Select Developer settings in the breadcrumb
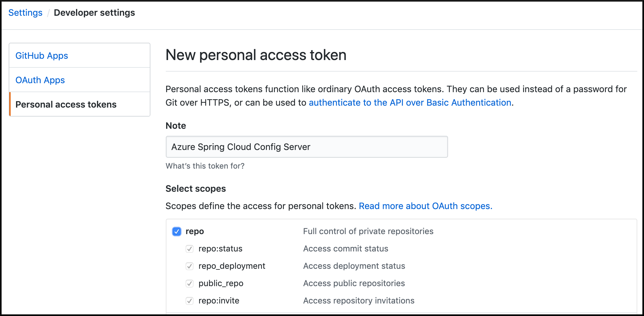Viewport: 644px width, 316px height. tap(94, 13)
